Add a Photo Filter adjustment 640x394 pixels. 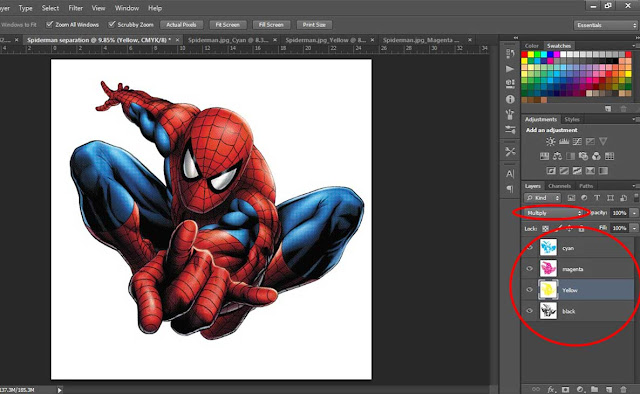click(x=583, y=156)
